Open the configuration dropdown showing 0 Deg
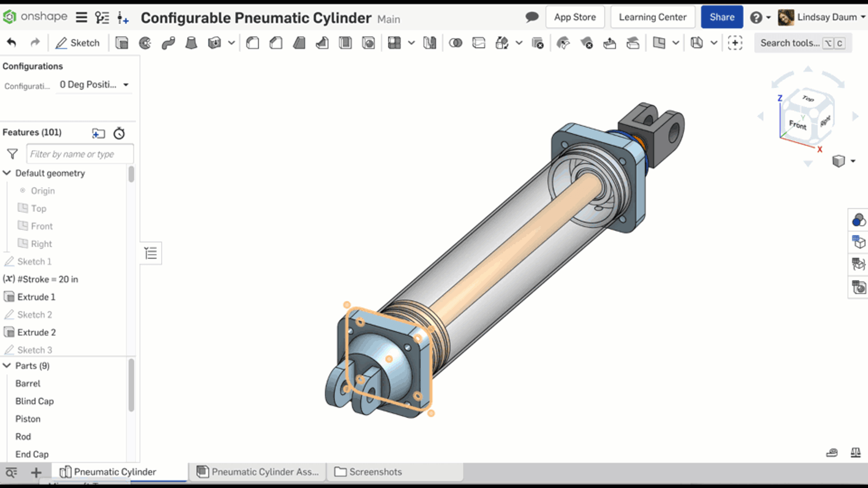Image resolution: width=868 pixels, height=488 pixels. click(x=94, y=85)
